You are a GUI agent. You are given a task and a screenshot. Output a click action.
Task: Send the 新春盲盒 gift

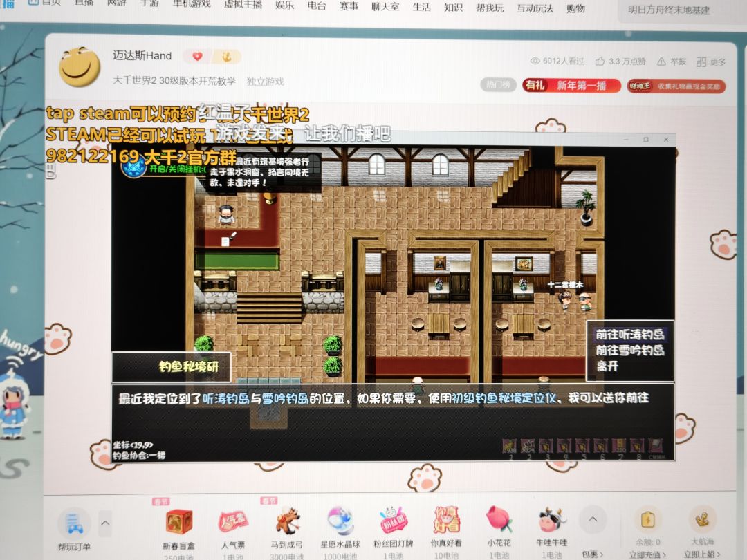(179, 521)
